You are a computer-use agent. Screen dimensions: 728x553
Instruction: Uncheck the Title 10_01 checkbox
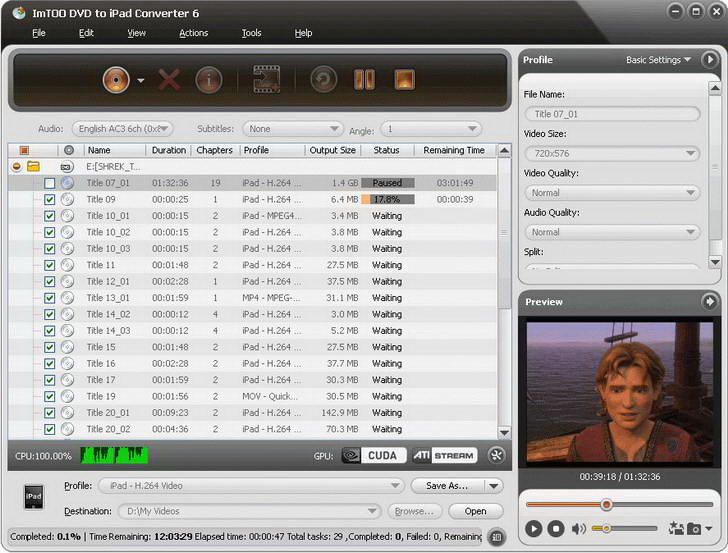(x=50, y=216)
